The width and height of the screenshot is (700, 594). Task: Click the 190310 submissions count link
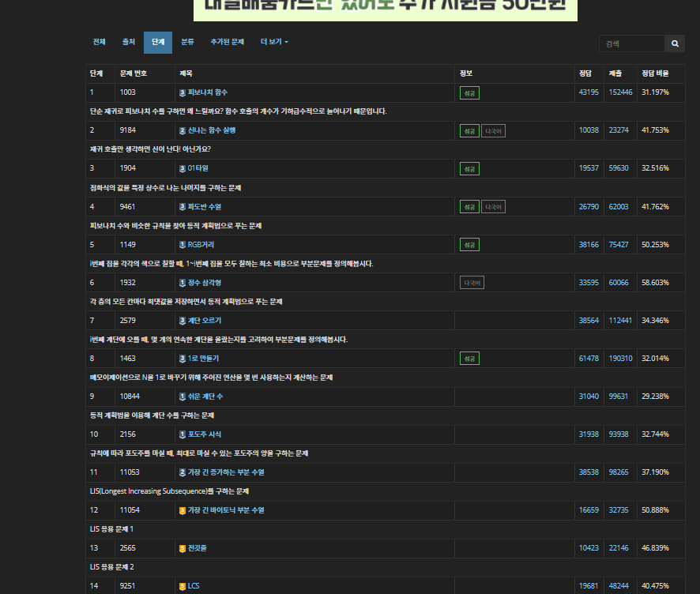pyautogui.click(x=620, y=359)
